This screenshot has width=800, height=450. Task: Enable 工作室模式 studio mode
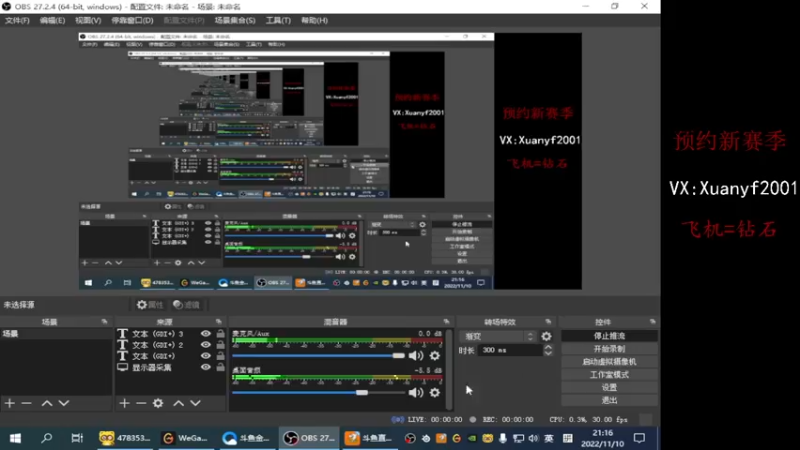609,374
